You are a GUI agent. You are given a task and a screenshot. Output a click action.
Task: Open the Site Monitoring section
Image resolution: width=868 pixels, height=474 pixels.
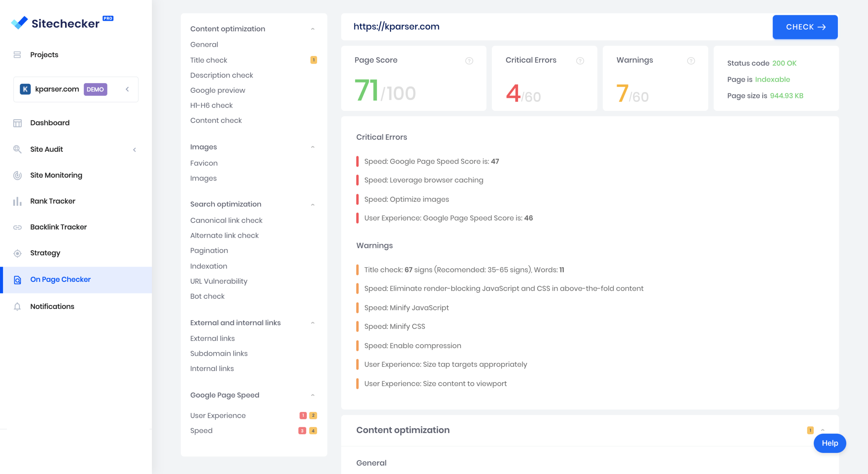[56, 175]
